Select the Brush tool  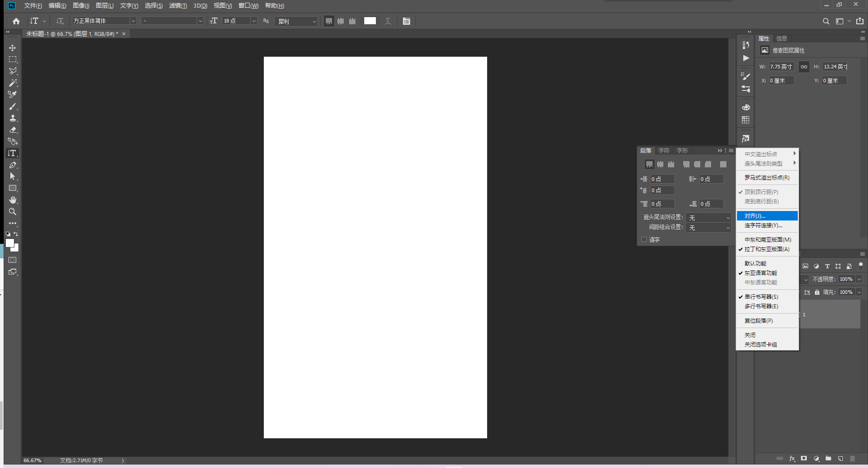[13, 106]
